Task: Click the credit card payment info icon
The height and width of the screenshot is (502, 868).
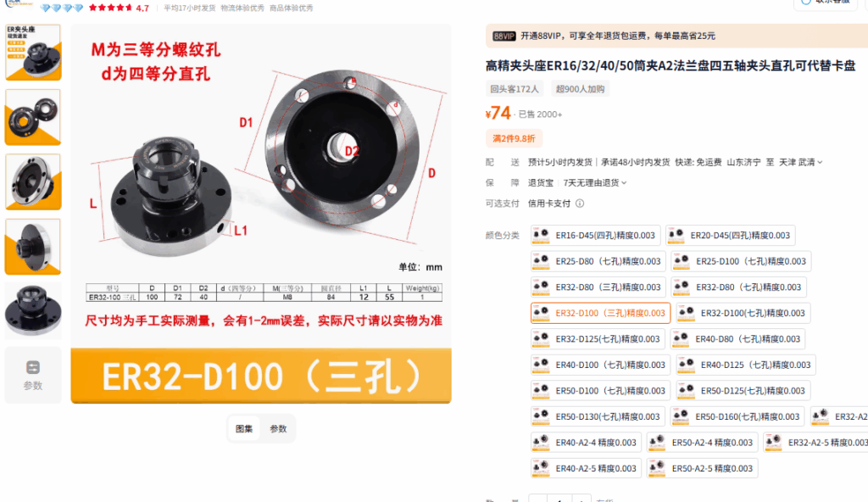Action: pos(580,204)
